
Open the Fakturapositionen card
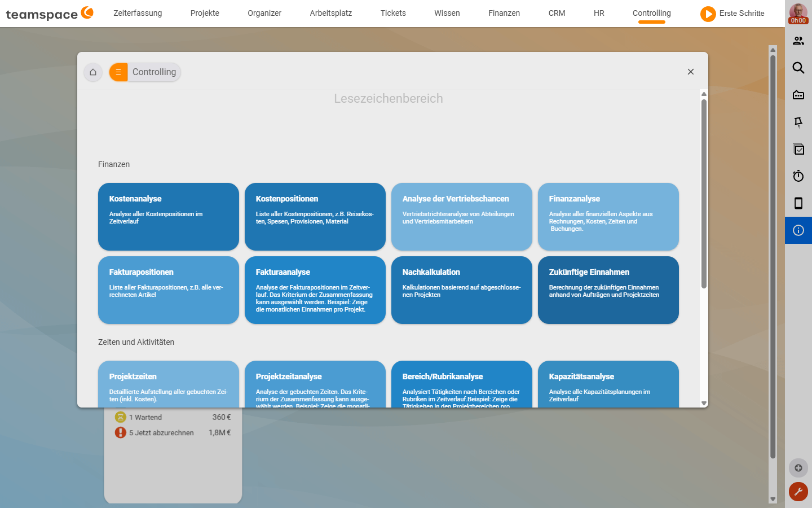pyautogui.click(x=169, y=290)
